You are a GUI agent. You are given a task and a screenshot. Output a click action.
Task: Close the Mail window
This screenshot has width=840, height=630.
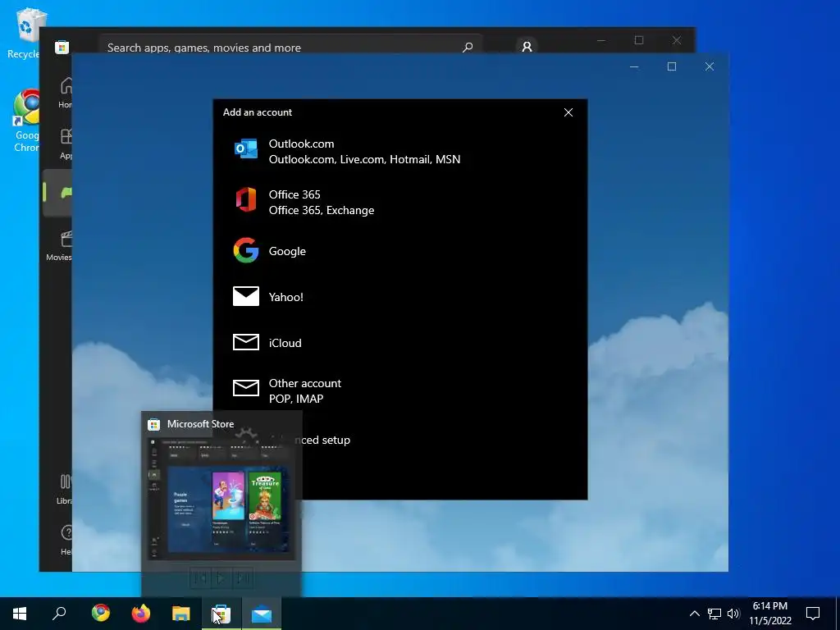[x=710, y=66]
